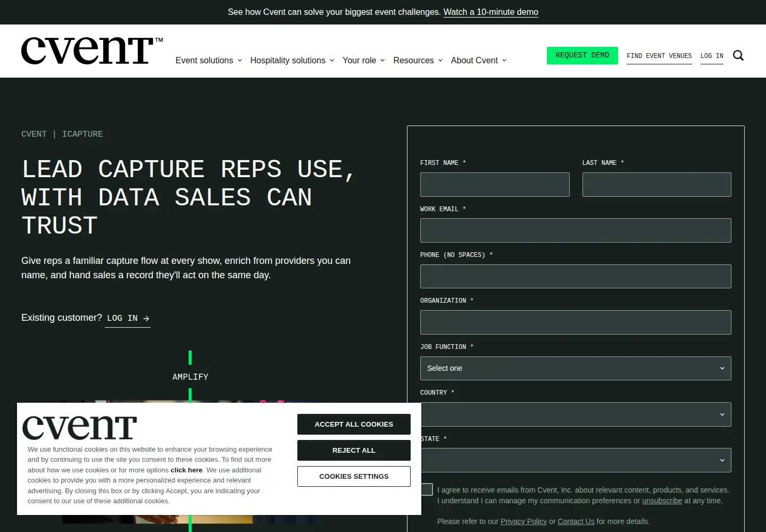Screen dimensions: 766x532
Task: Focus the Work Email field
Action: pyautogui.click(x=576, y=230)
